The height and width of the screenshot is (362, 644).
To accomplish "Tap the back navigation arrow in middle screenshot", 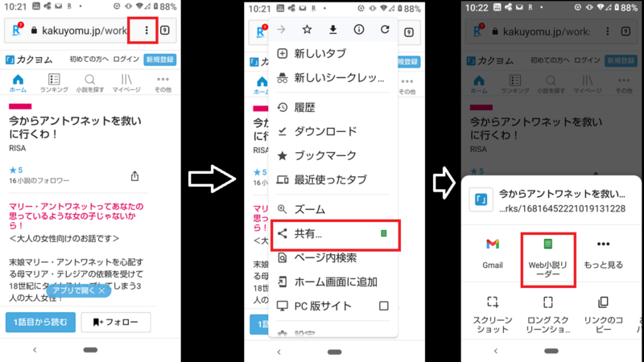I will [279, 352].
